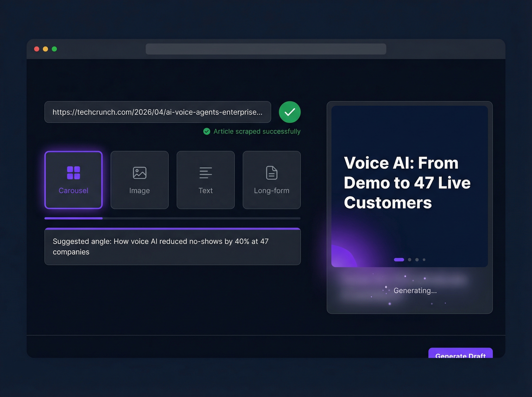Pick the Long-form format label
The height and width of the screenshot is (397, 532).
pyautogui.click(x=272, y=191)
